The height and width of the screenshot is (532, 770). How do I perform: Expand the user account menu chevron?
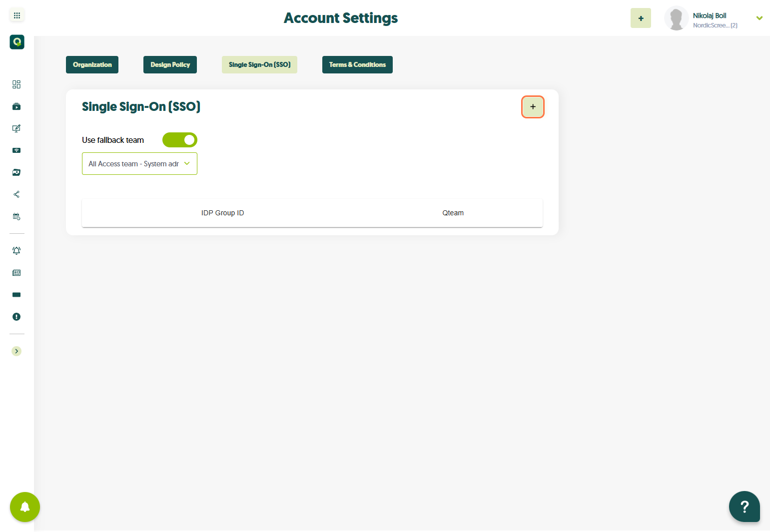point(760,18)
